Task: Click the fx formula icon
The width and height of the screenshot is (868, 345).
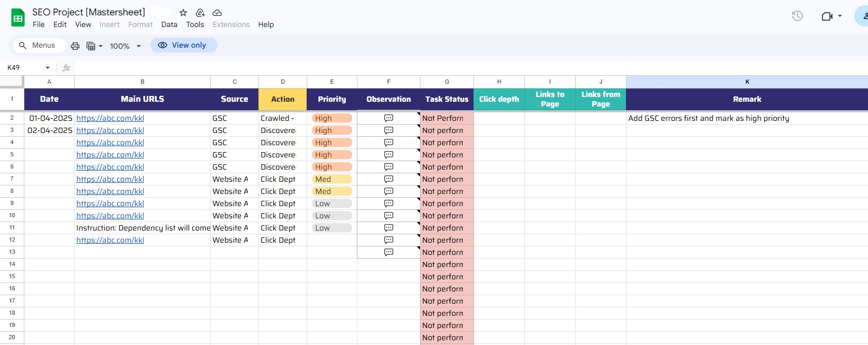Action: [66, 68]
